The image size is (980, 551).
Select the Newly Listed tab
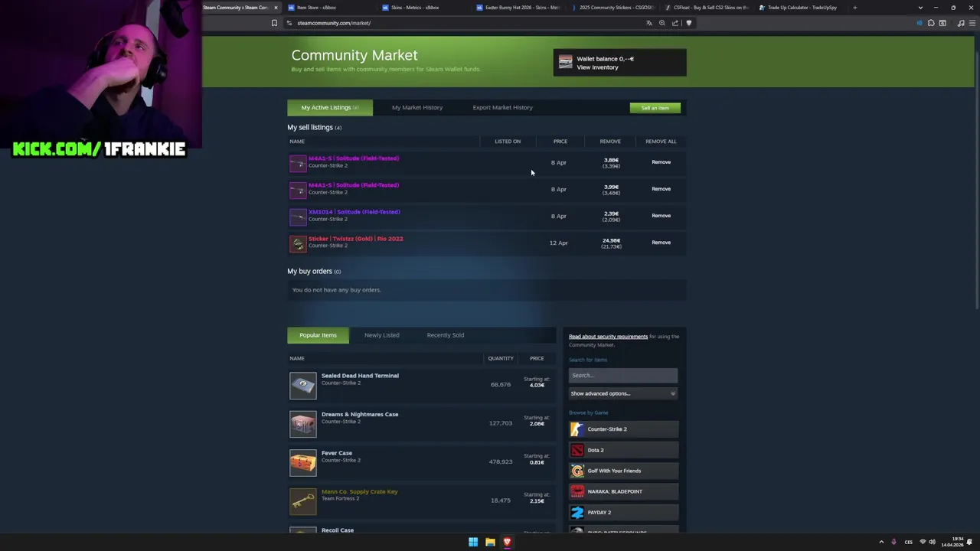point(381,335)
